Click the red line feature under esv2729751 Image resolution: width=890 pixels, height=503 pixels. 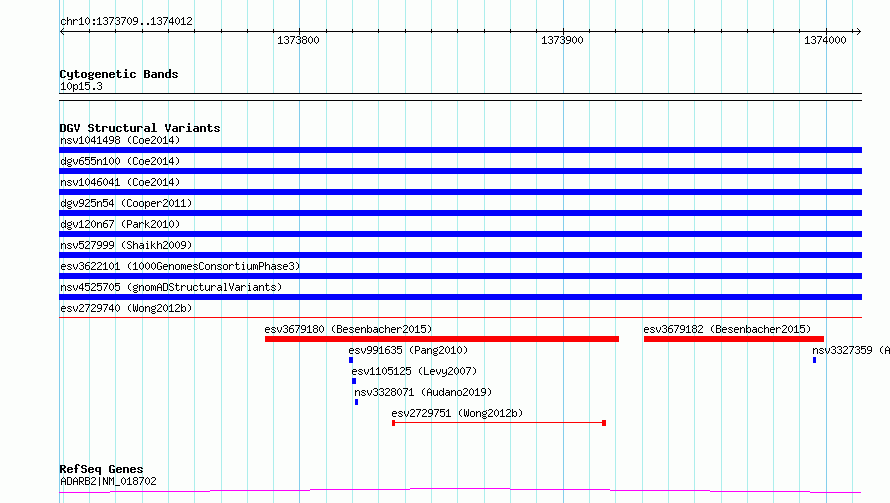click(x=499, y=423)
